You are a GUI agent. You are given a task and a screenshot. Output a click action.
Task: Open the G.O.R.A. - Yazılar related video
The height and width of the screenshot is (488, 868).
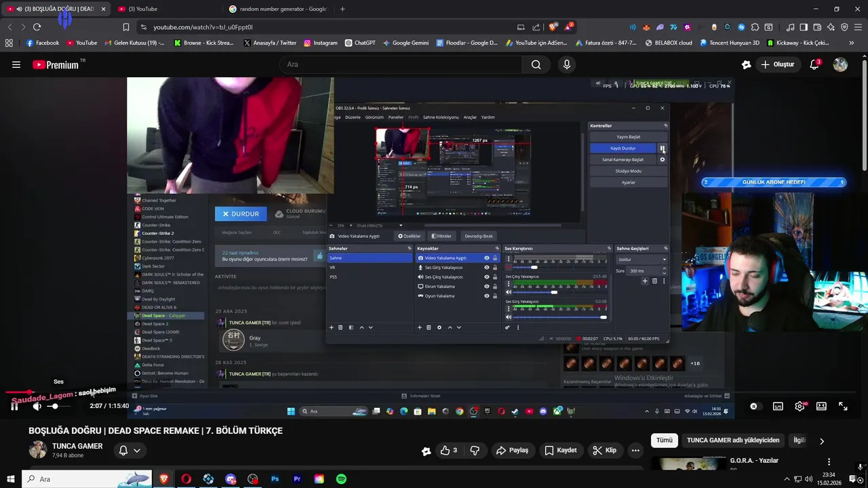tap(753, 460)
